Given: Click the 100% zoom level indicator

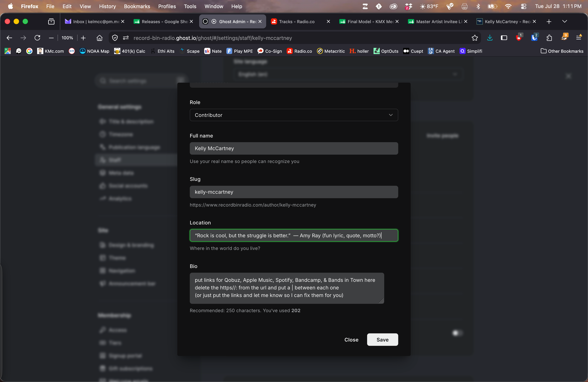Looking at the screenshot, I should coord(67,38).
